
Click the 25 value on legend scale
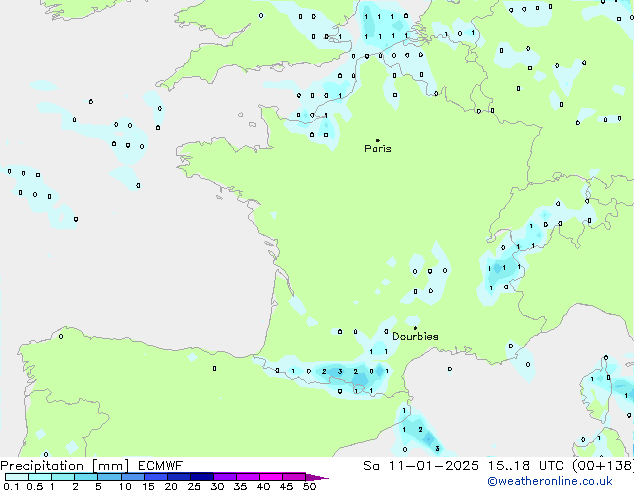(194, 487)
